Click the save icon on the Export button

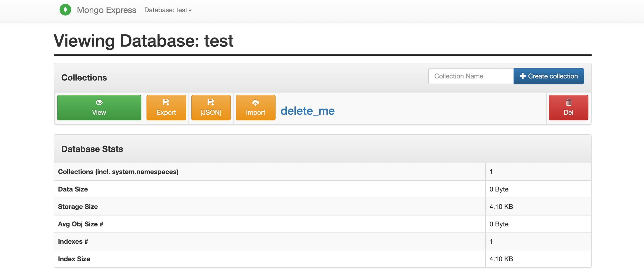tap(166, 102)
